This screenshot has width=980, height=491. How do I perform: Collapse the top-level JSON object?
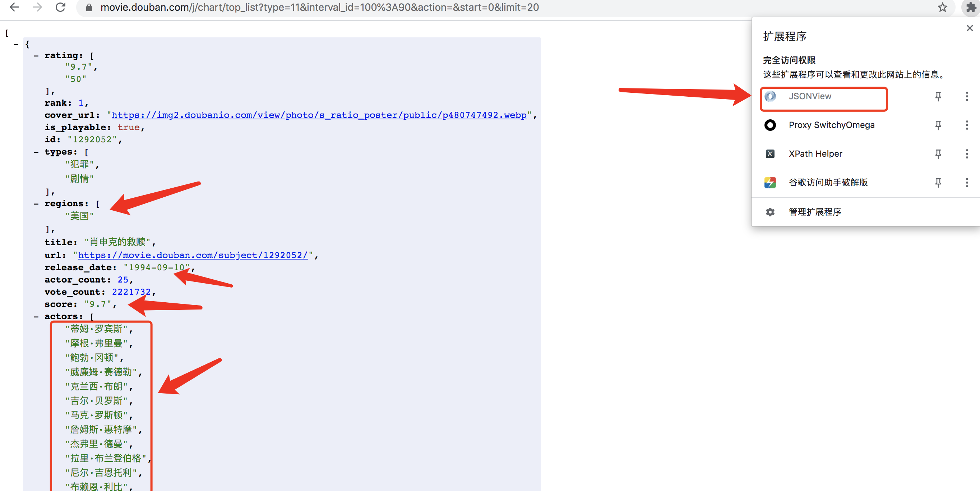point(16,45)
